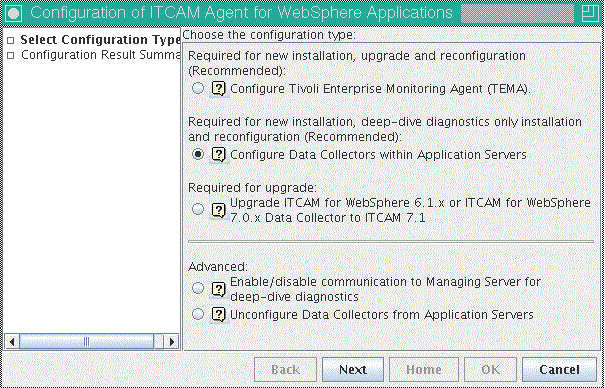Click left arrow of sidebar horizontal scrollbar
The height and width of the screenshot is (388, 605).
[x=12, y=342]
